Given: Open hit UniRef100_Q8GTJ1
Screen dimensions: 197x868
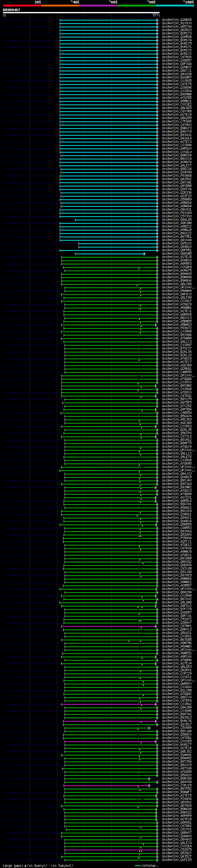Looking at the screenshot, I should click(x=177, y=71).
